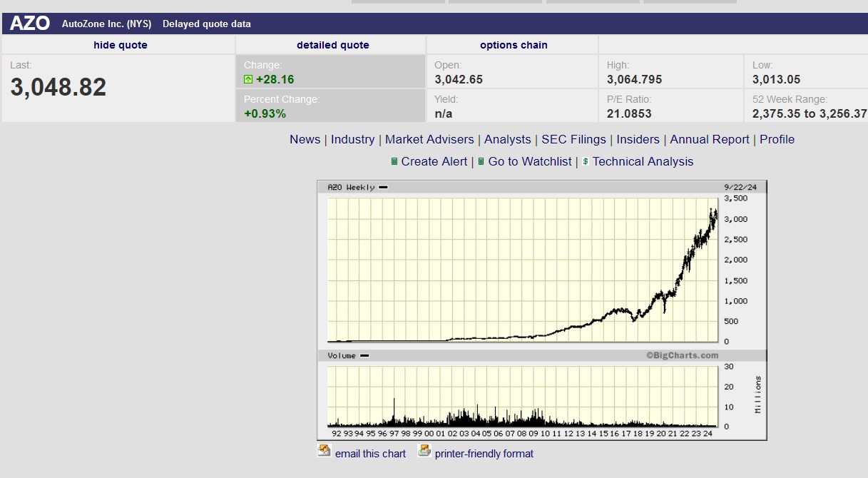Screen dimensions: 868x478
Task: Click the change value +28.16
Action: 275,79
